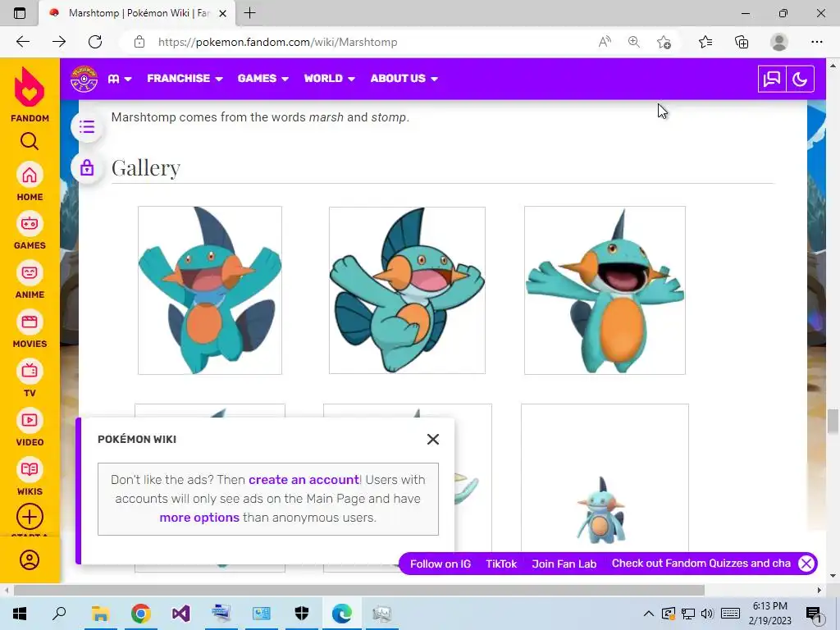Screen dimensions: 840x630
Task: Open the Windows Start menu
Action: tap(20, 614)
